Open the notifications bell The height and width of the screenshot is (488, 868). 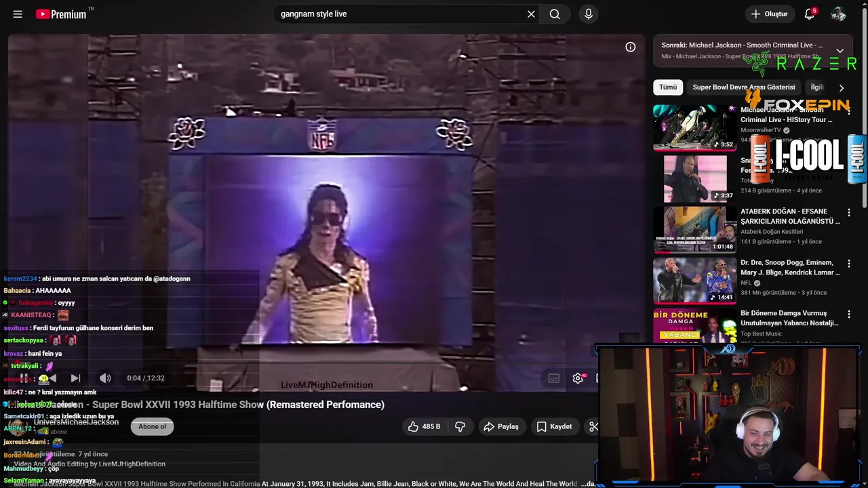coord(809,14)
